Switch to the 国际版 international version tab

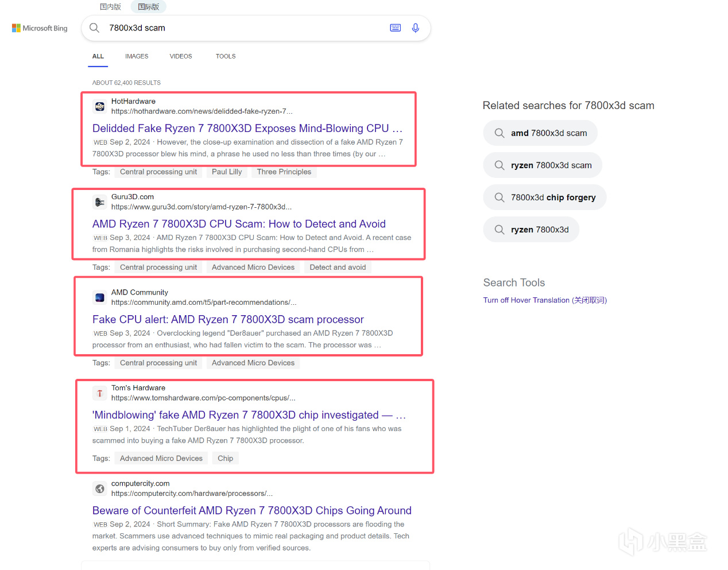[149, 7]
